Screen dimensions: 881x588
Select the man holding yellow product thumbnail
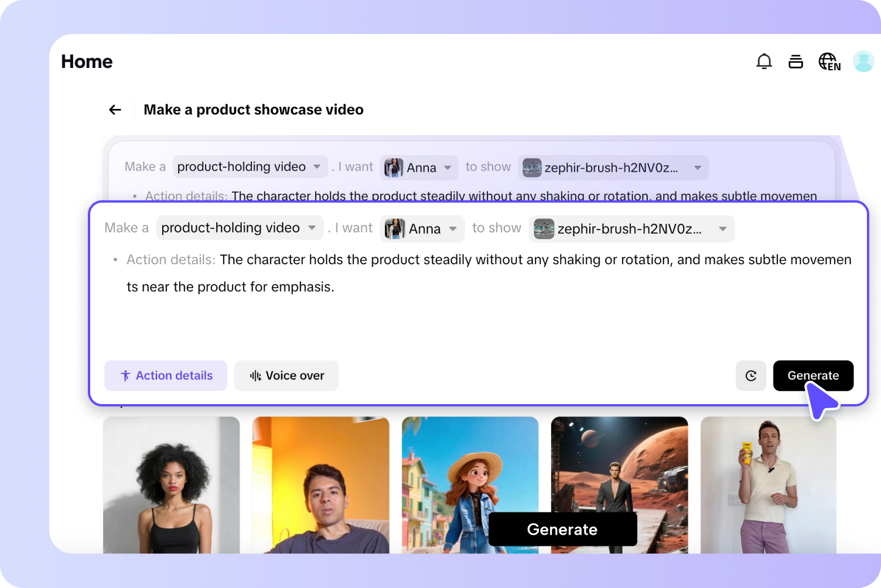(x=769, y=485)
